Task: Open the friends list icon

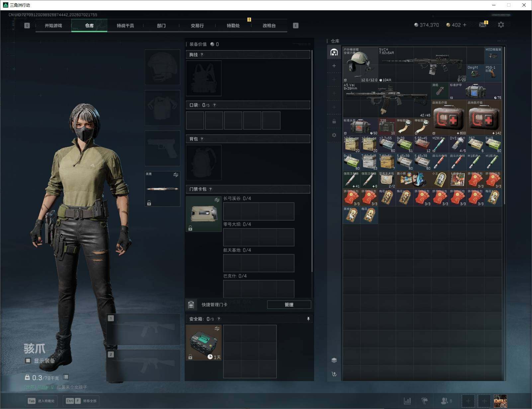Action: pyautogui.click(x=446, y=401)
